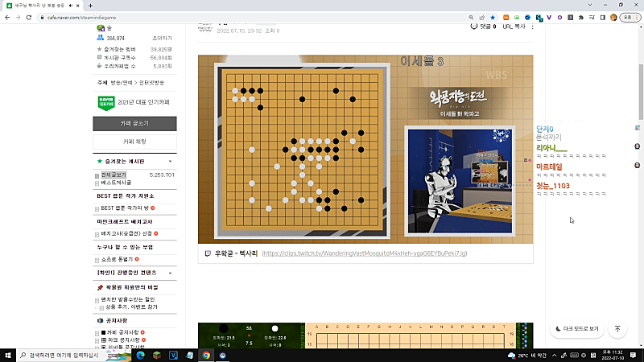Open the weather widget in taskbar

click(527, 356)
